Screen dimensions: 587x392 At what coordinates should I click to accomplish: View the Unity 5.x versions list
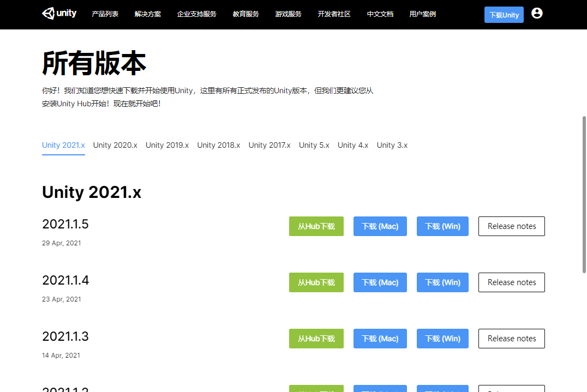(x=314, y=145)
